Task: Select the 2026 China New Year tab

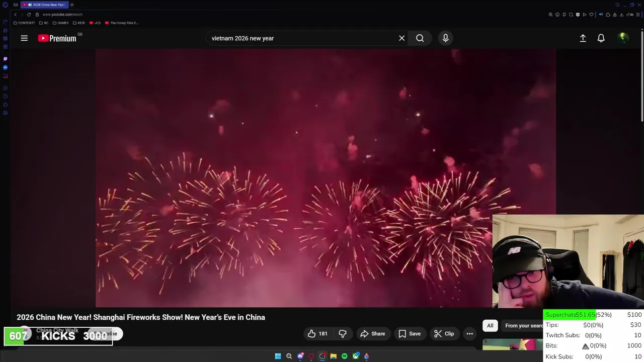Action: [x=44, y=5]
